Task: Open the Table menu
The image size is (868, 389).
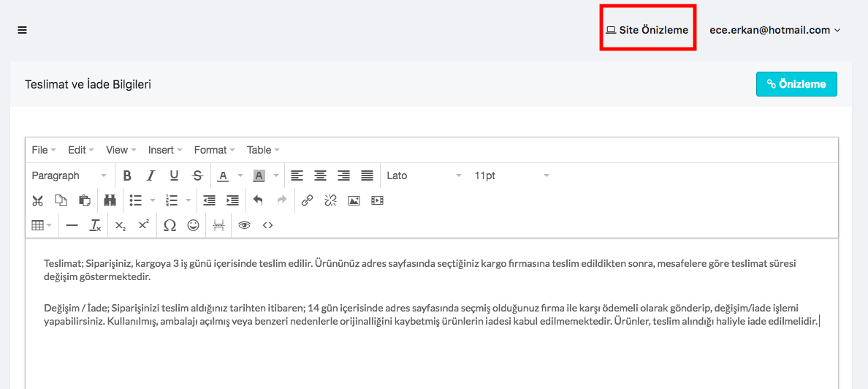Action: (263, 150)
